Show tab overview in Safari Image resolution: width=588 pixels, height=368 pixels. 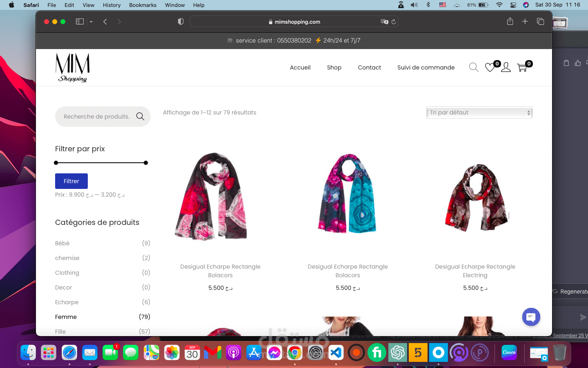[x=540, y=21]
